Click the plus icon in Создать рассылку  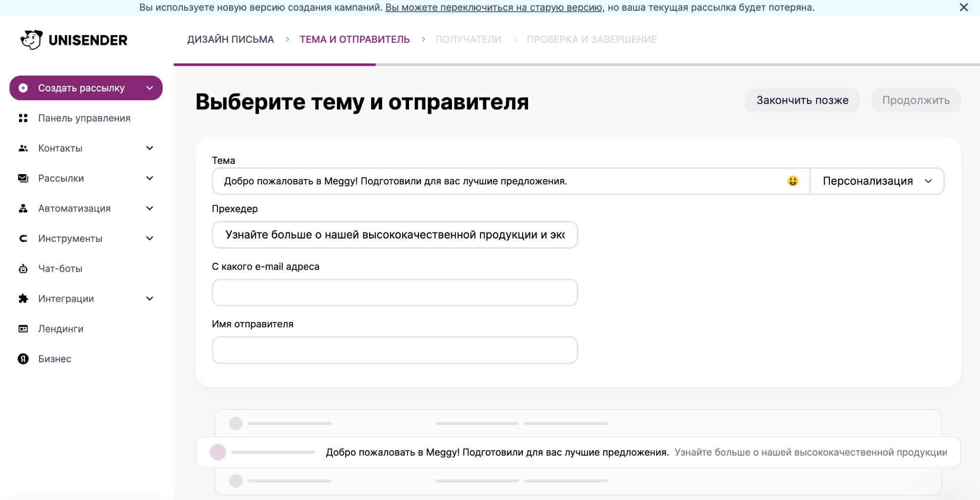[x=23, y=88]
